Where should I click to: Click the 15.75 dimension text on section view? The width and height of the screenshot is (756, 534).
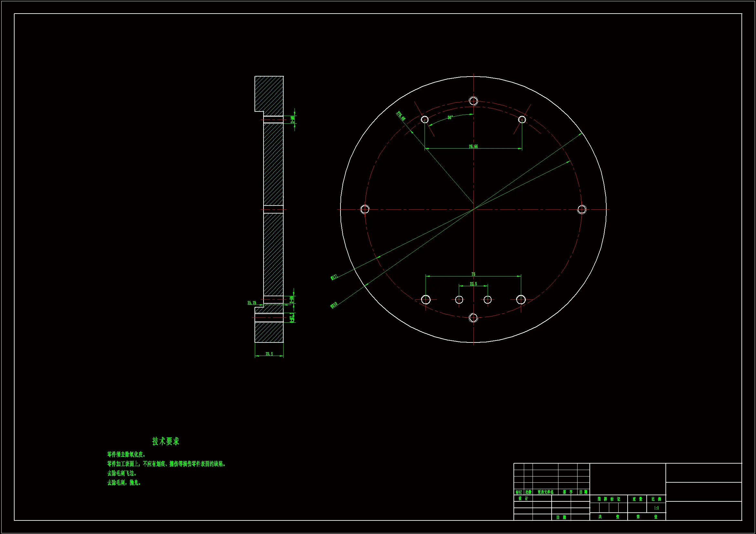[x=252, y=303]
